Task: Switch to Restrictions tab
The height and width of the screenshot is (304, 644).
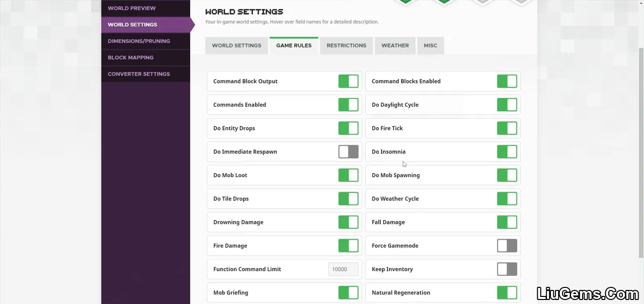Action: click(x=346, y=45)
